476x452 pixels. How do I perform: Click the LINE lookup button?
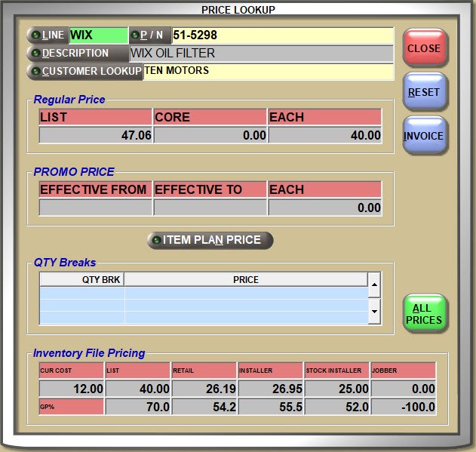[47, 35]
